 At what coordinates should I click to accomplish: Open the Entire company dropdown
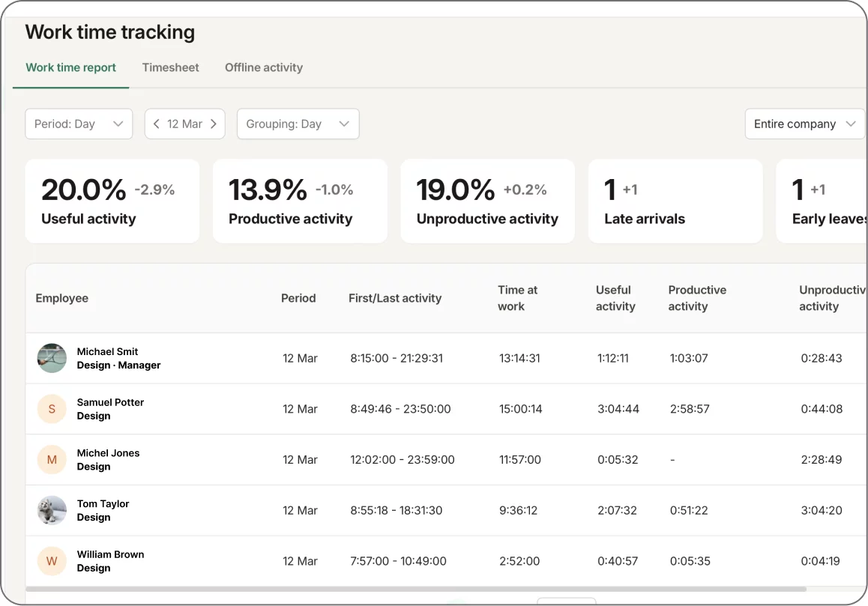pyautogui.click(x=805, y=124)
